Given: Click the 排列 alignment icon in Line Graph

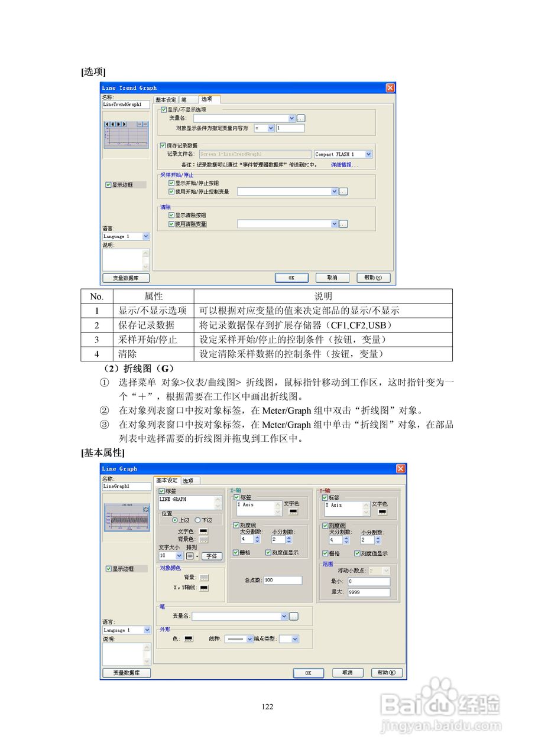Looking at the screenshot, I should click(x=190, y=555).
